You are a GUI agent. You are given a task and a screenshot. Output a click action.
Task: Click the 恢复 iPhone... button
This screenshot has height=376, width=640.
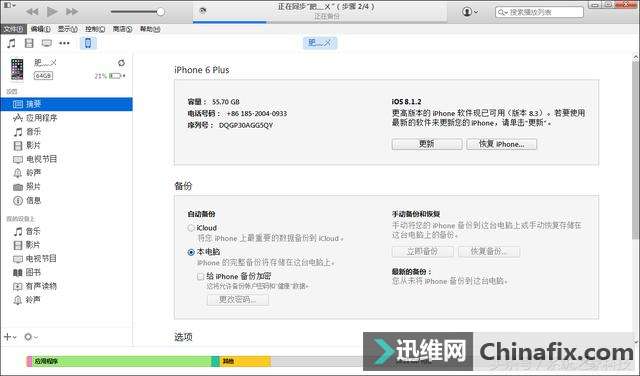(x=502, y=144)
